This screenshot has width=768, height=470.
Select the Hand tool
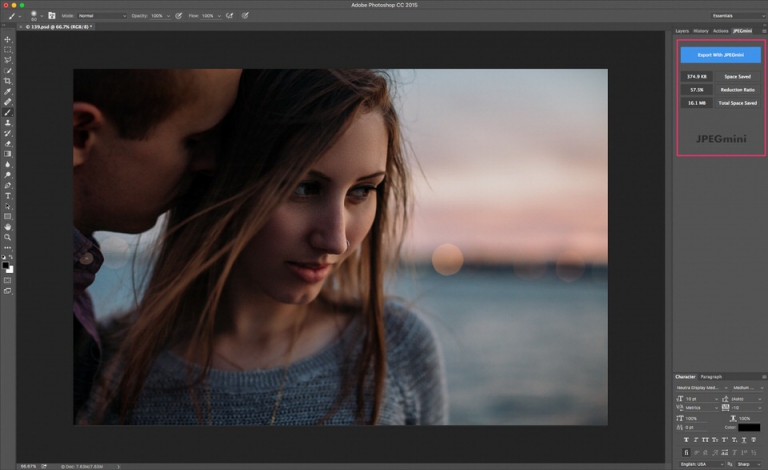7,227
